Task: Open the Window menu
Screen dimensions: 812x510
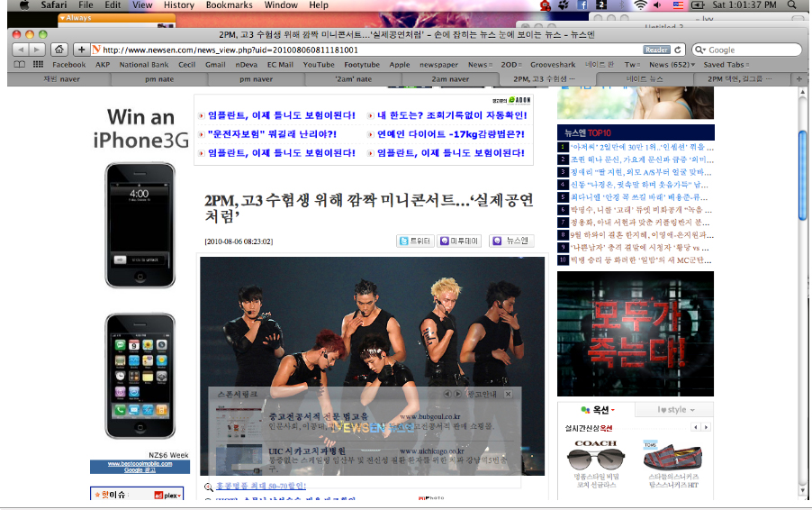Action: pos(281,5)
